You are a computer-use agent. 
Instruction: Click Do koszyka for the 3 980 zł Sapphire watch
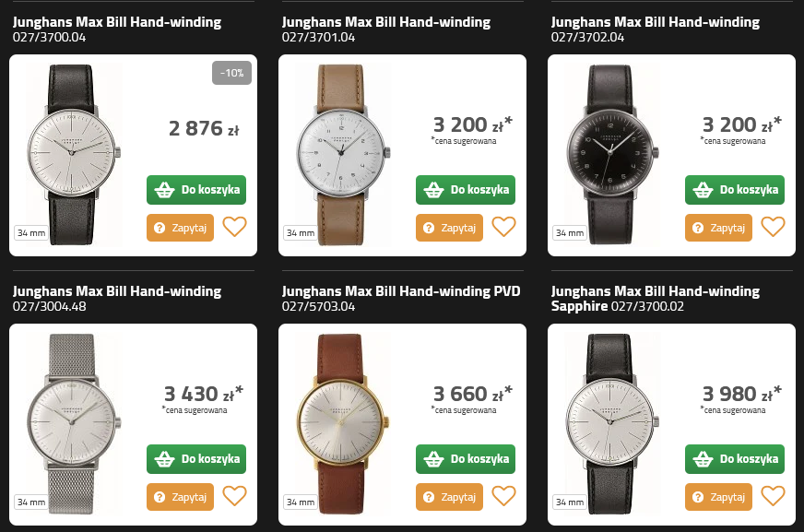tap(735, 459)
